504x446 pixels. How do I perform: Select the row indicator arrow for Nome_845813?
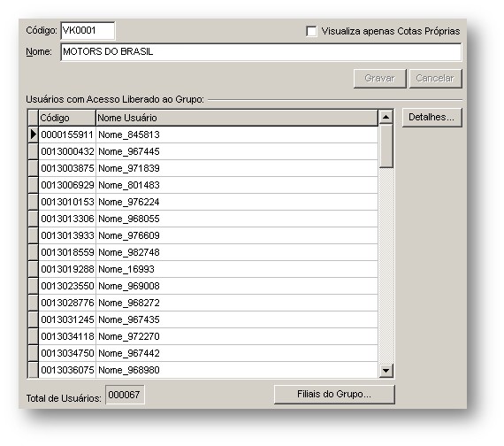point(33,135)
